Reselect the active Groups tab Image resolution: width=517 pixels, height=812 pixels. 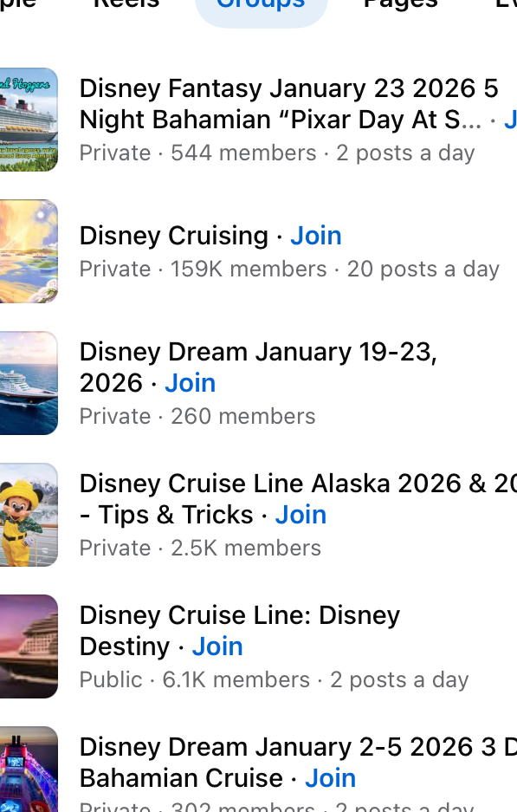[261, 5]
